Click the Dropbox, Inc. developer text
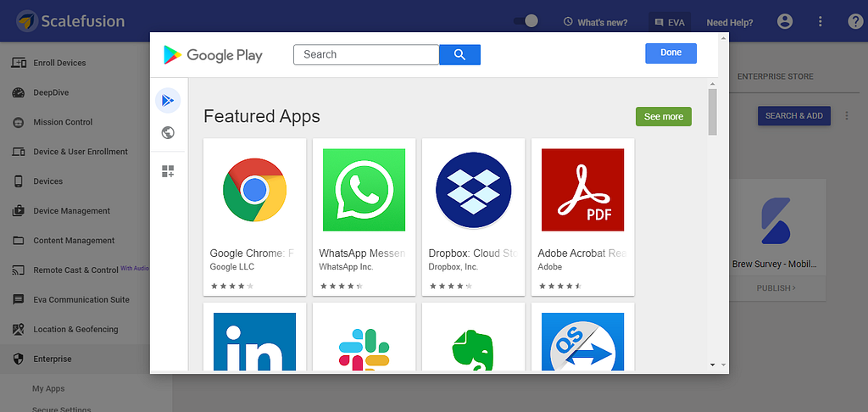 [453, 267]
